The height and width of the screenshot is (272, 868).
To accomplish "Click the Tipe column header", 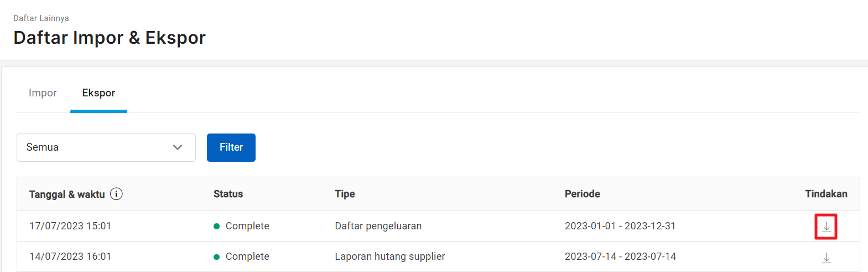I will pyautogui.click(x=345, y=194).
